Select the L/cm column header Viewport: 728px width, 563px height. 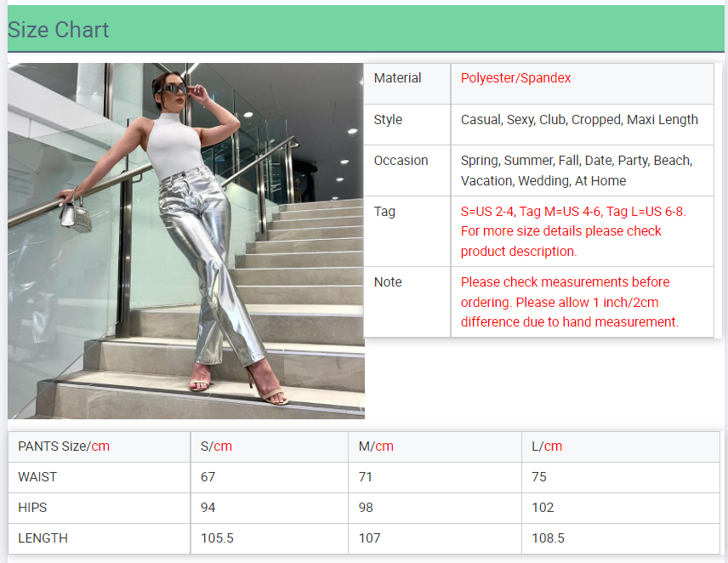tap(546, 446)
